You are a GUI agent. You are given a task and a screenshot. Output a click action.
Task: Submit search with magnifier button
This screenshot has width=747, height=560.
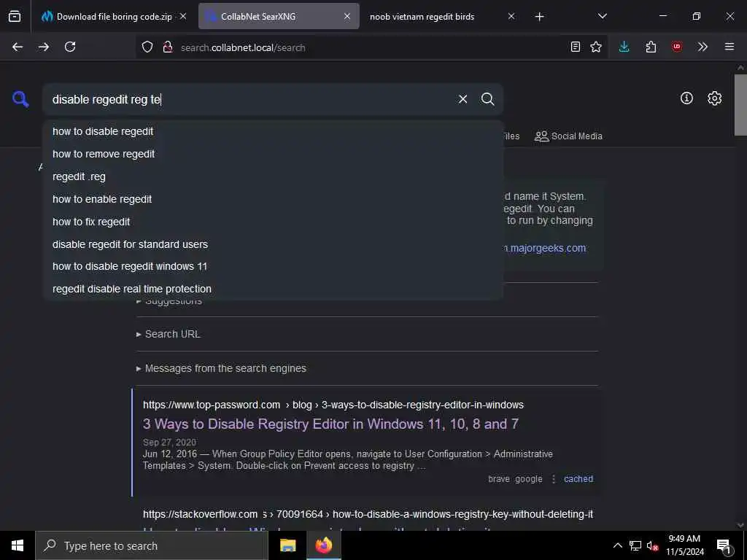pyautogui.click(x=488, y=99)
